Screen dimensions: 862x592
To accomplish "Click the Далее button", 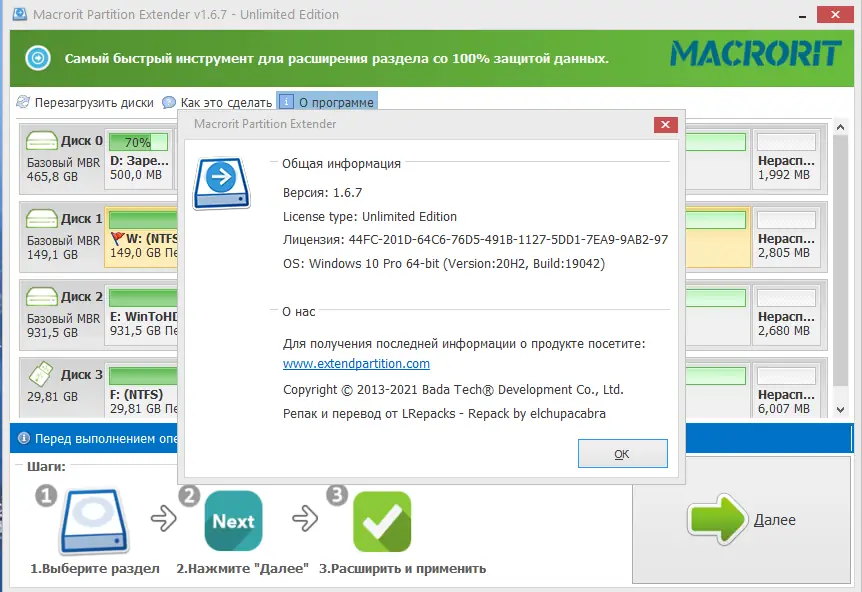I will click(745, 520).
